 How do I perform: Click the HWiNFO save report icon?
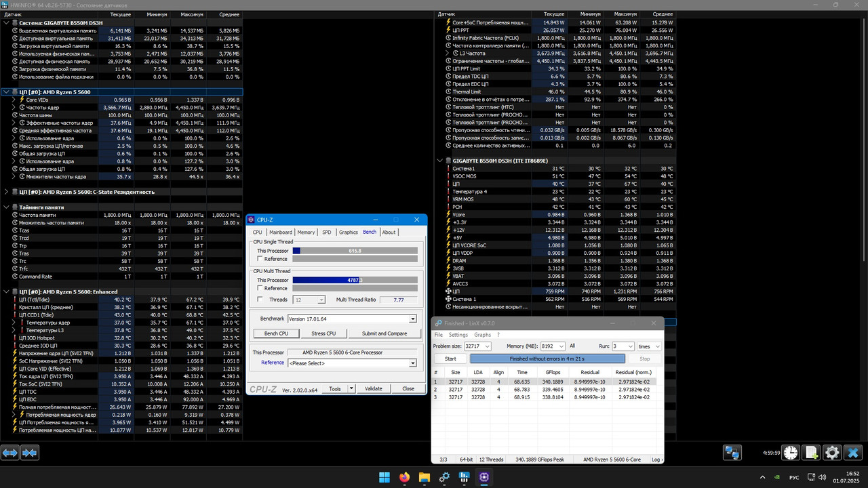pyautogui.click(x=811, y=452)
